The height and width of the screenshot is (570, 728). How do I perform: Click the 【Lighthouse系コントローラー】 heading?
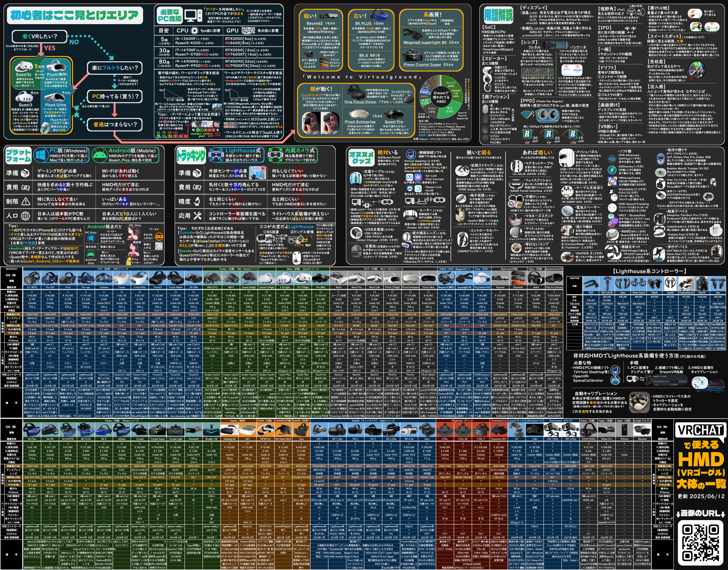click(649, 271)
